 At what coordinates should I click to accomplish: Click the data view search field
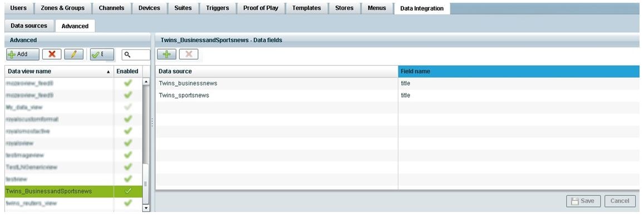(136, 54)
